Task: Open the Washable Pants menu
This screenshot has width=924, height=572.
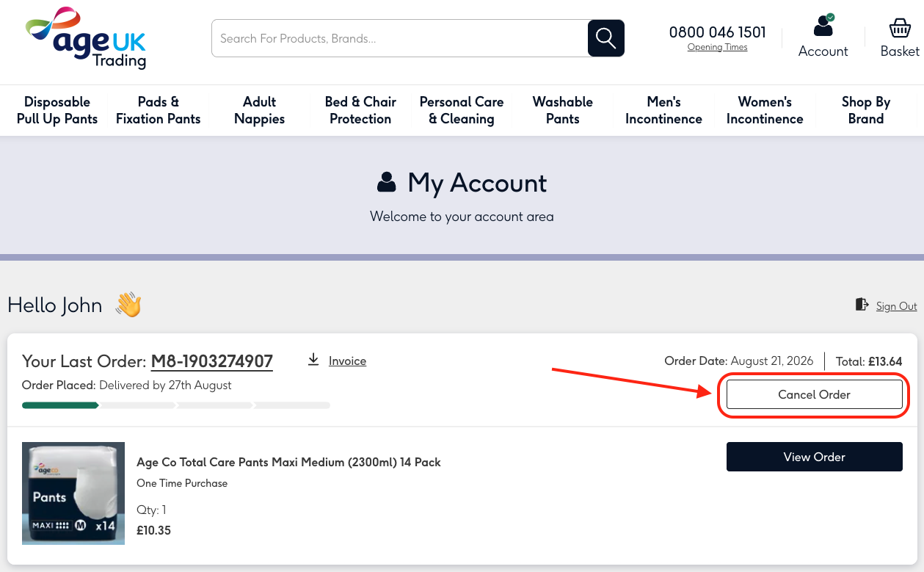Action: 563,110
